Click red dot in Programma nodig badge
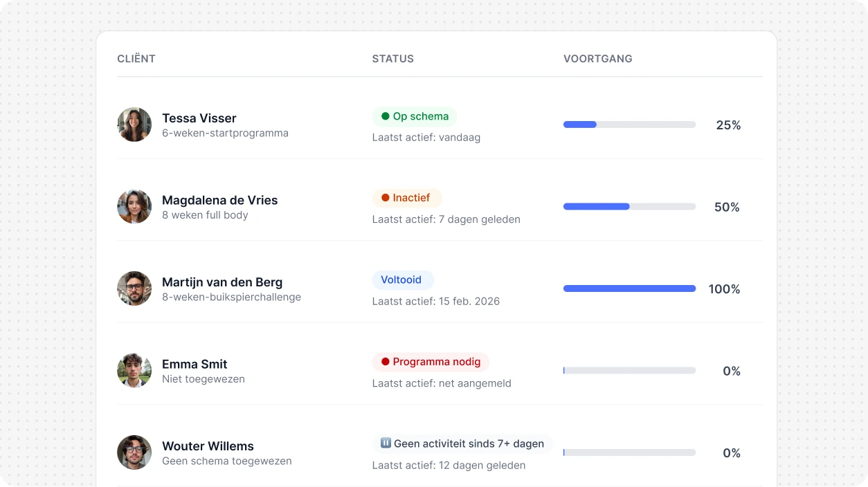This screenshot has height=487, width=868. pyautogui.click(x=386, y=362)
